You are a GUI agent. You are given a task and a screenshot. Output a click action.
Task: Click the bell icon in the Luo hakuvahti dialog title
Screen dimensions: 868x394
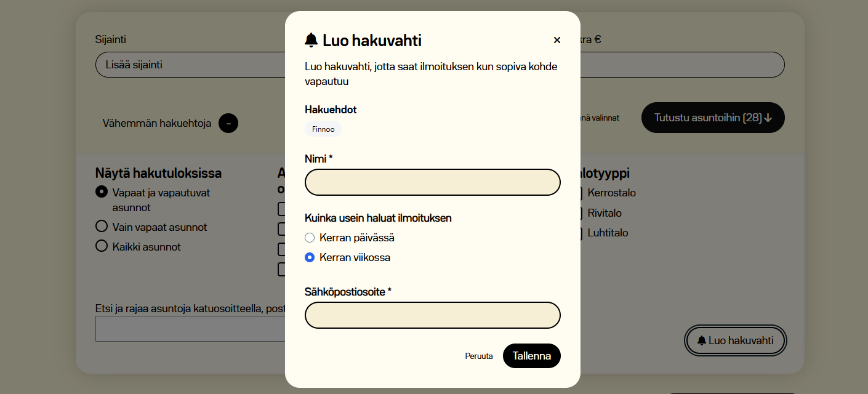(x=311, y=39)
